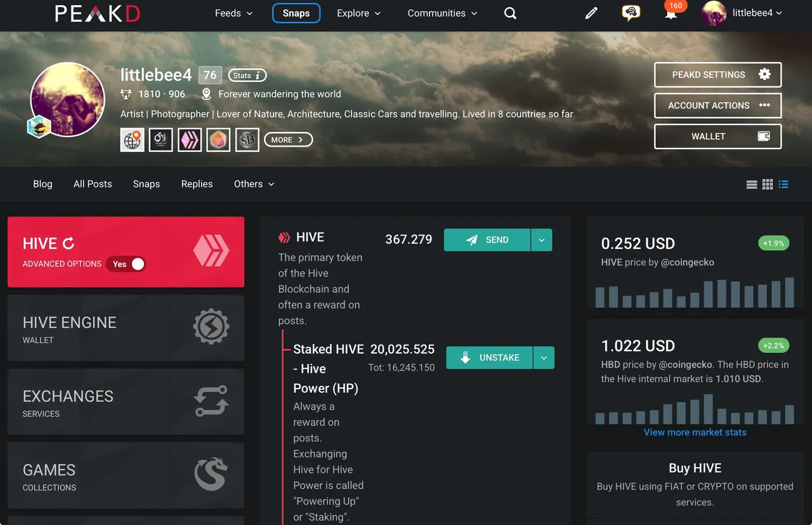Click the UNSTAKE button
This screenshot has width=812, height=525.
click(490, 357)
